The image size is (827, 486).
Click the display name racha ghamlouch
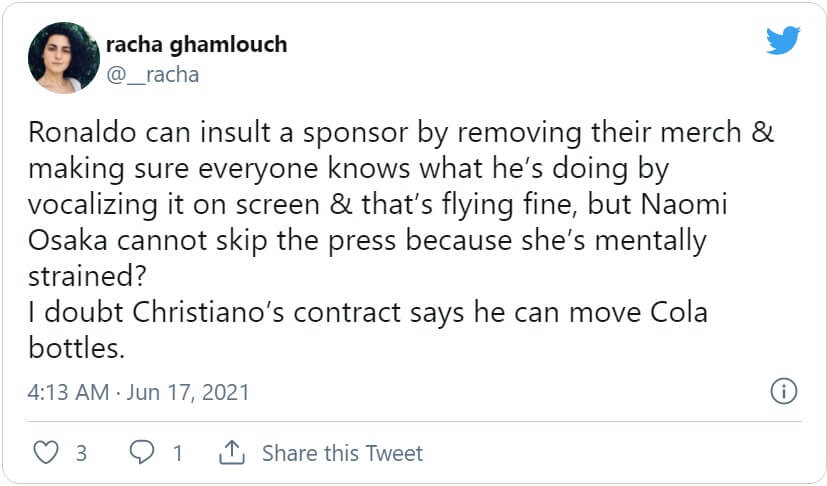(x=195, y=45)
